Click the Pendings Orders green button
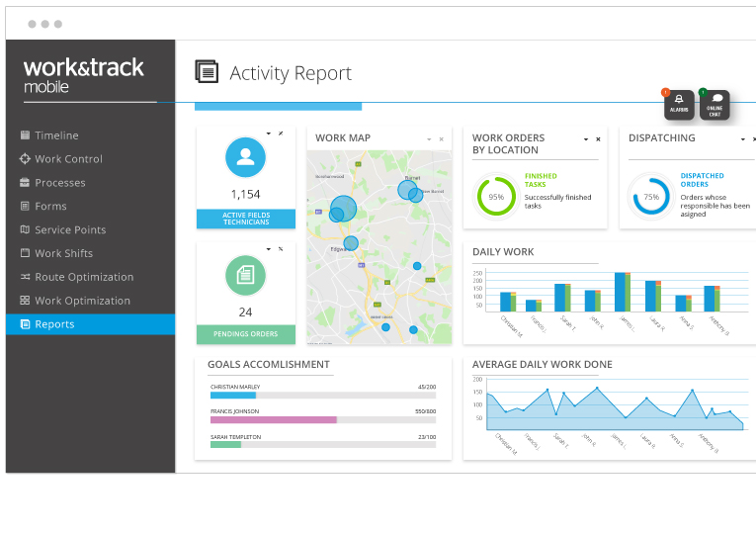Screen dimensions: 756x534 246,334
